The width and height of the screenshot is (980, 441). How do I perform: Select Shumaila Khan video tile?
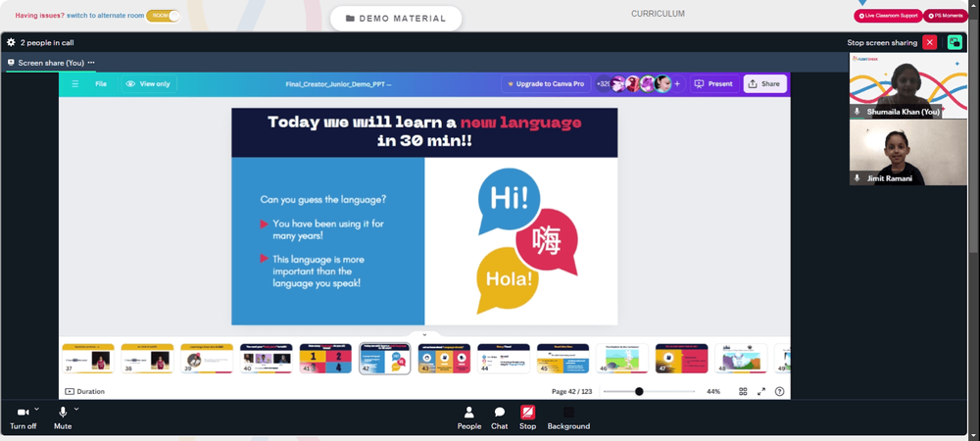(x=907, y=85)
